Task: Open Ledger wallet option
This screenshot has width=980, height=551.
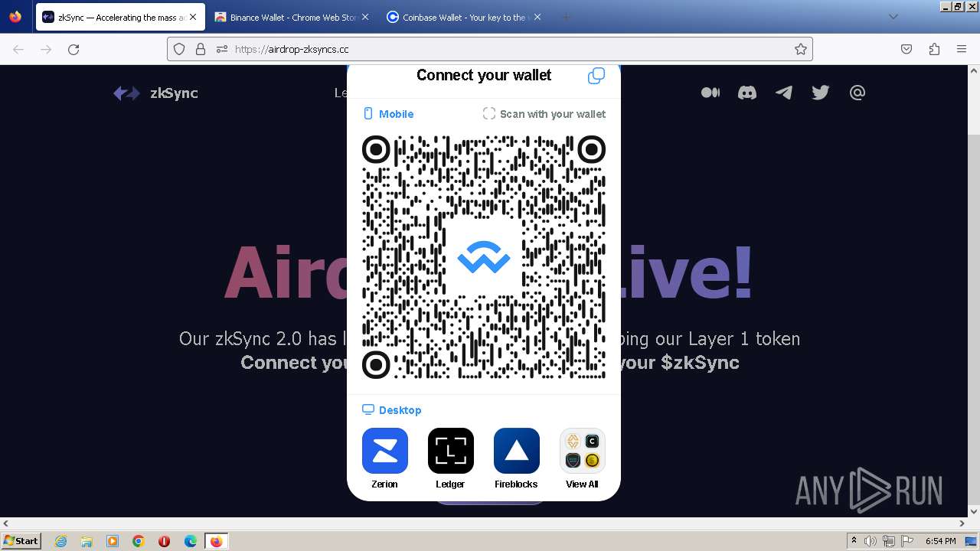Action: click(451, 458)
